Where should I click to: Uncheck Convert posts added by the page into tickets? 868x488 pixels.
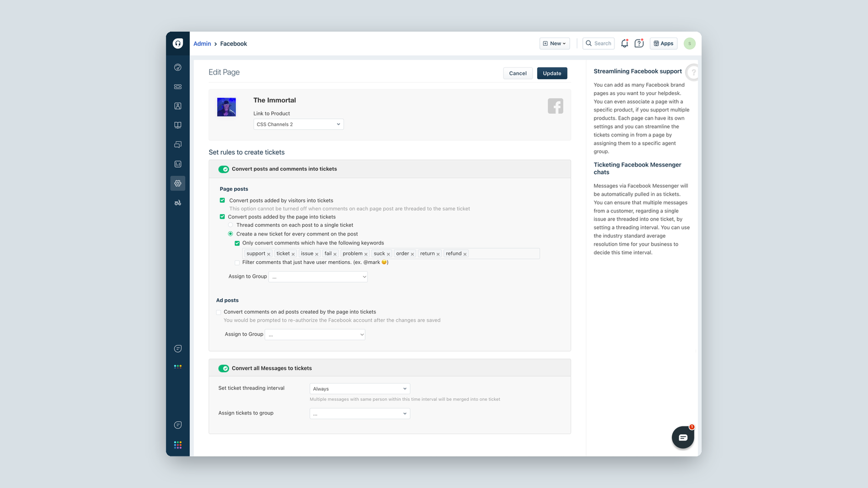coord(222,216)
